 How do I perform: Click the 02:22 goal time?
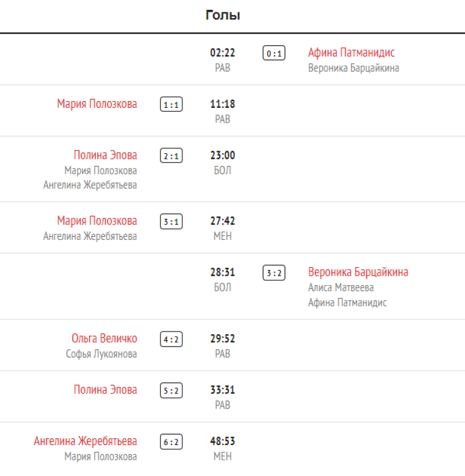click(223, 53)
